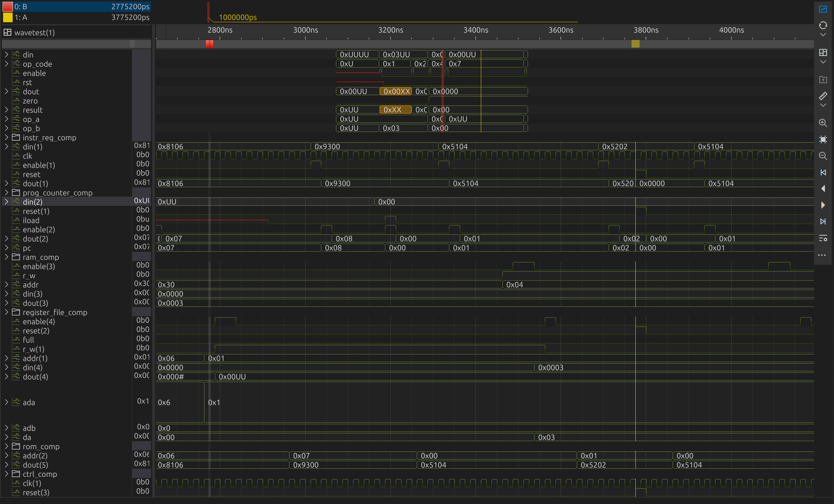Image resolution: width=834 pixels, height=504 pixels.
Task: Select the zero signal row
Action: (67, 101)
